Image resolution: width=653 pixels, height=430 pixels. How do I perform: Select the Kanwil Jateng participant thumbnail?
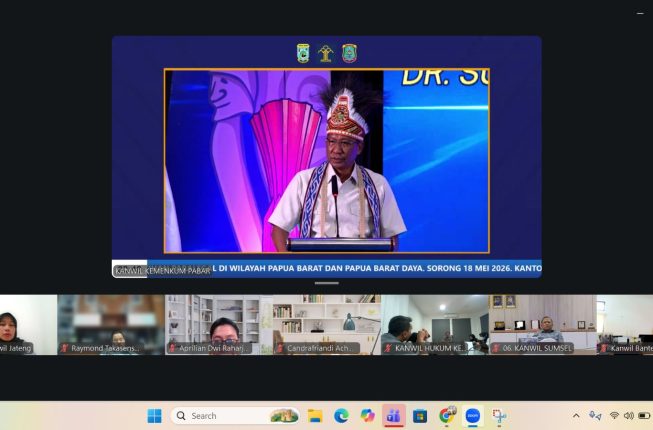click(x=28, y=325)
